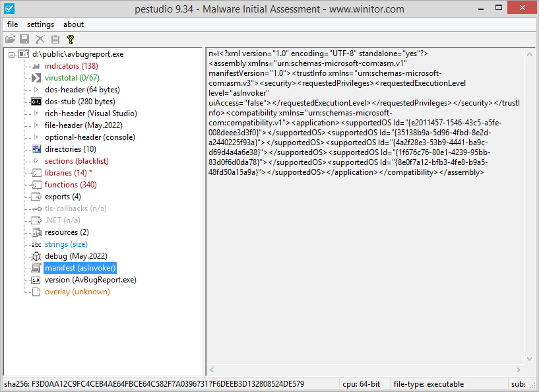
Task: Select dos-header (64 bytes)
Action: click(82, 90)
